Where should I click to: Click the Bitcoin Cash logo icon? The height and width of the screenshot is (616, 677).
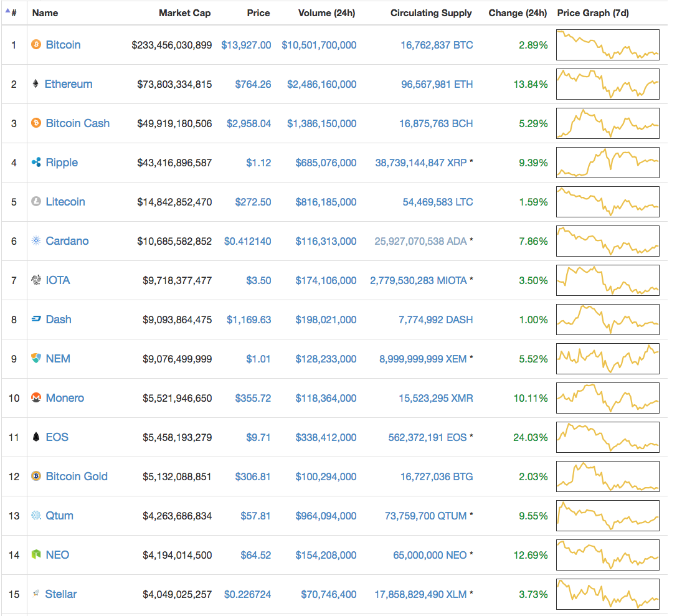(x=36, y=123)
